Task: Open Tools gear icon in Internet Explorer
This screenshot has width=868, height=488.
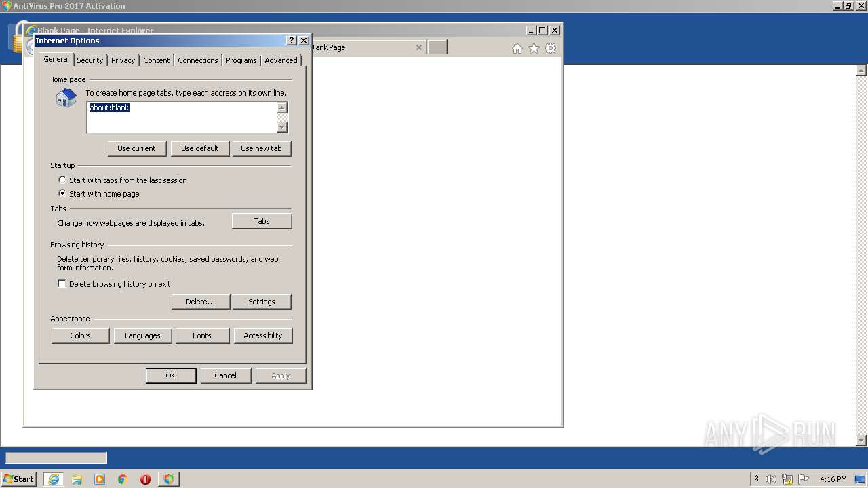Action: [x=551, y=48]
